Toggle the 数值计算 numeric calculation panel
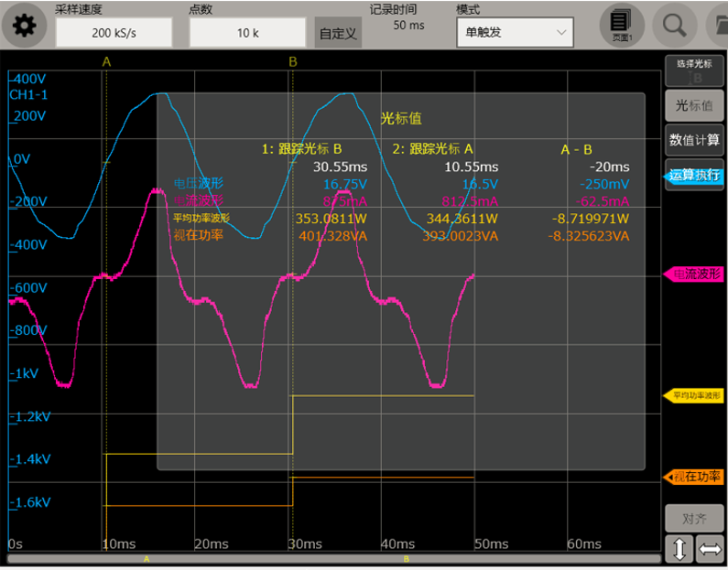 point(693,141)
